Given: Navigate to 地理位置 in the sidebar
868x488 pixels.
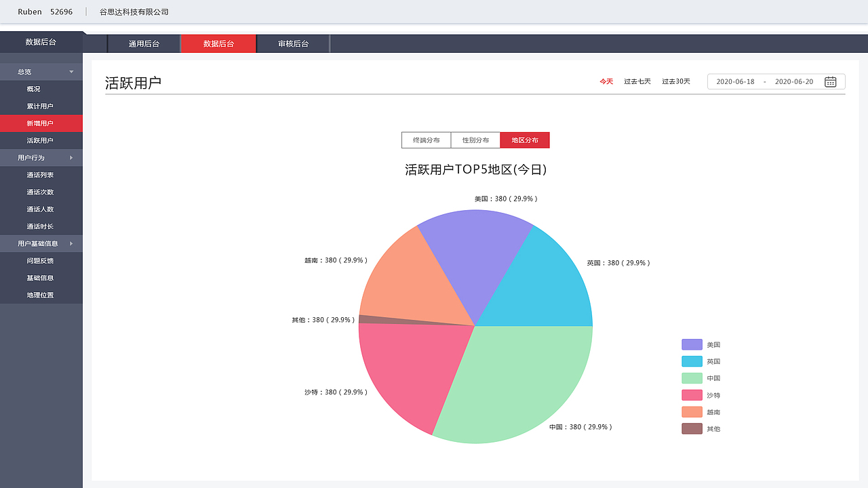Looking at the screenshot, I should pos(41,295).
